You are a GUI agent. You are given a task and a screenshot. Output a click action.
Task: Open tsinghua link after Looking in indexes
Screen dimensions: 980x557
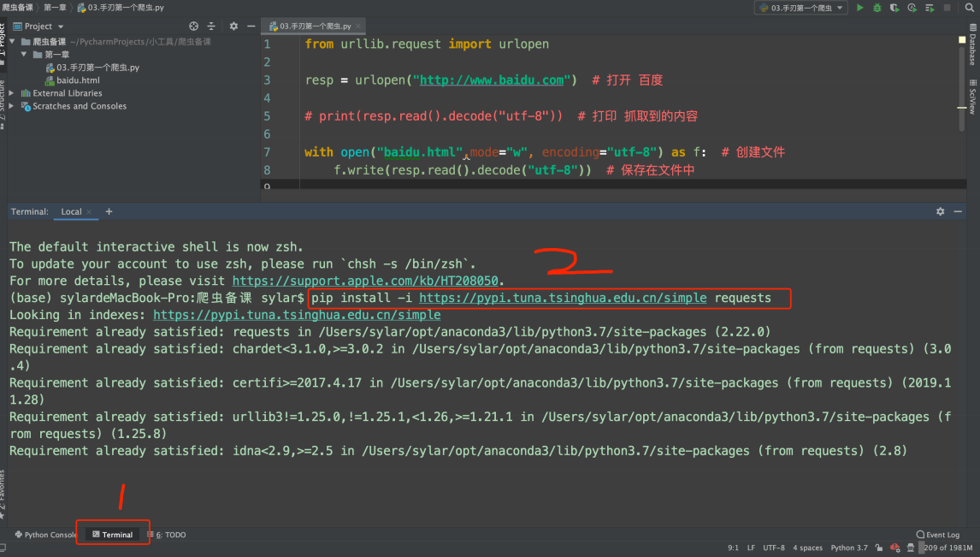coord(297,315)
